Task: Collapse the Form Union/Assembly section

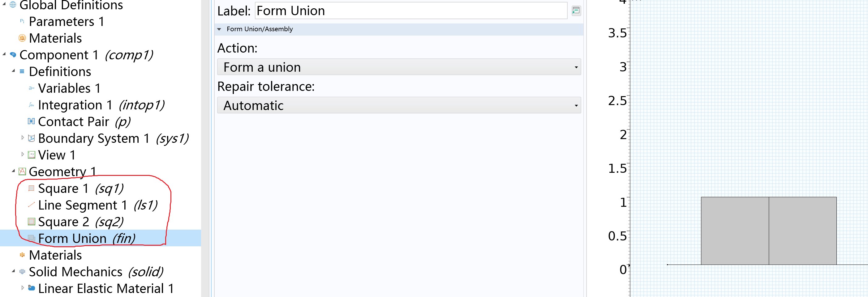Action: click(219, 29)
